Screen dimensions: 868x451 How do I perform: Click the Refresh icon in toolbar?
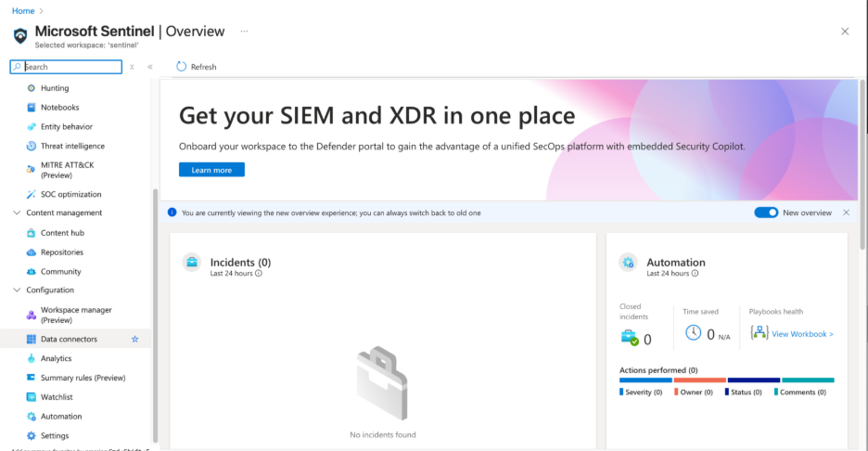coord(182,67)
